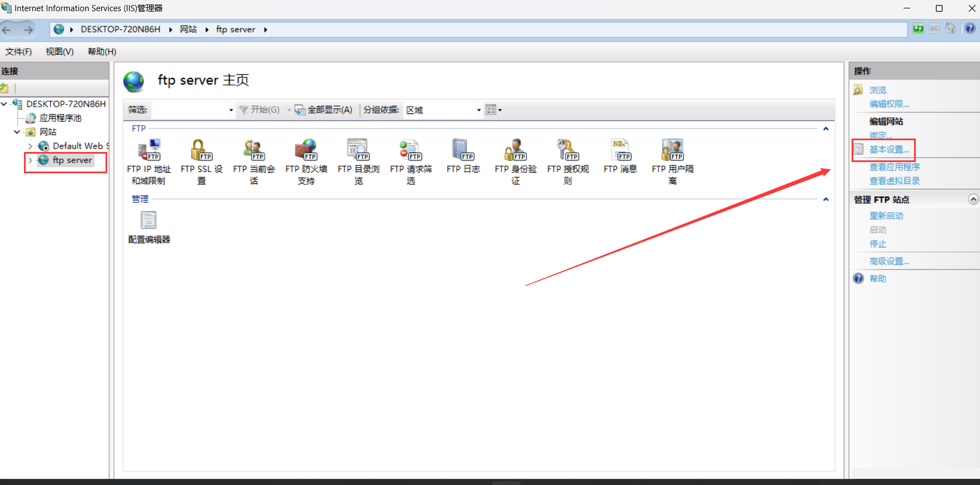
Task: Open FTP 身份验证 feature
Action: pos(515,161)
